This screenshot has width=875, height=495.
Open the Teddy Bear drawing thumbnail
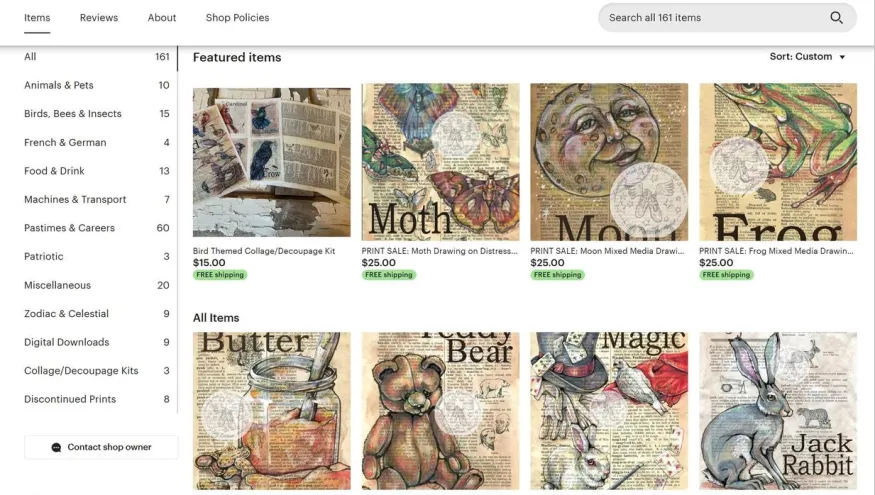coord(440,411)
